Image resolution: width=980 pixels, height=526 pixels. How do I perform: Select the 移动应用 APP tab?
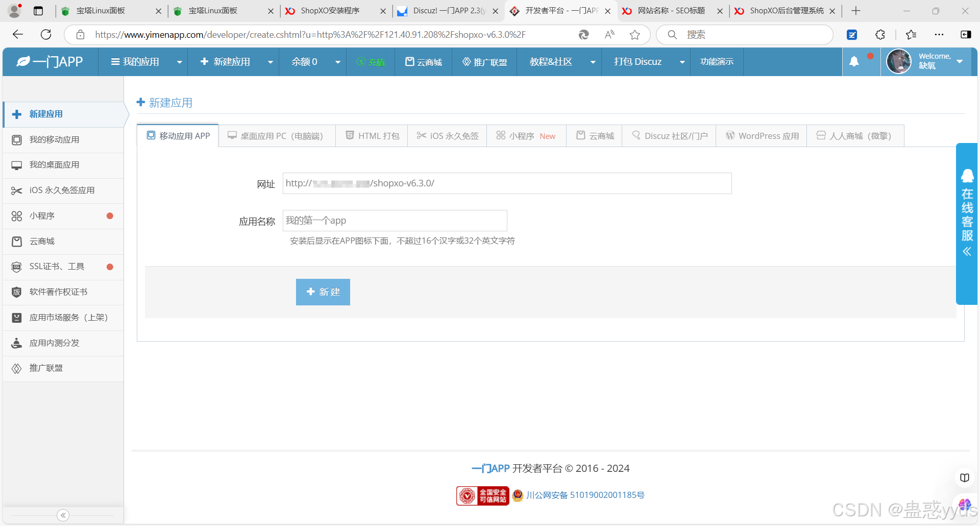[x=178, y=136]
